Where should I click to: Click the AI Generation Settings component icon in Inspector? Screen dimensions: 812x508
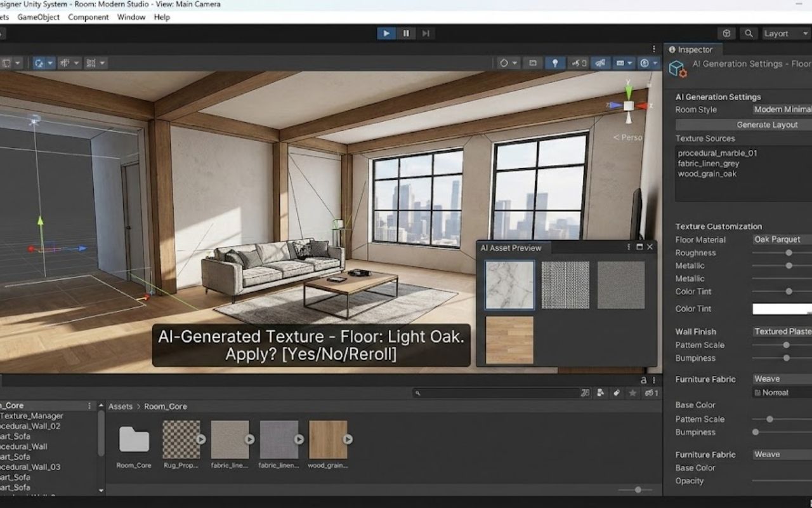676,68
